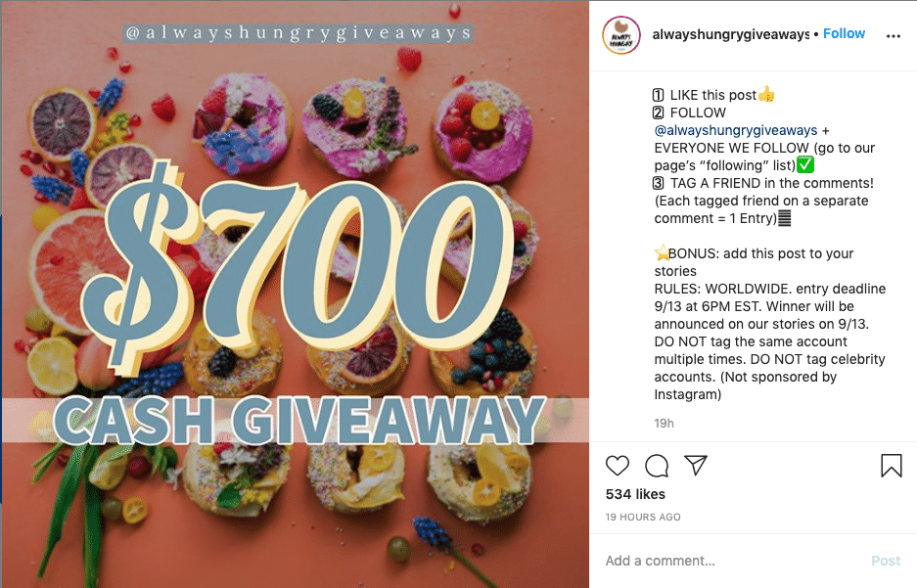
Task: Click the star emoji before BONUS
Action: coord(662,253)
